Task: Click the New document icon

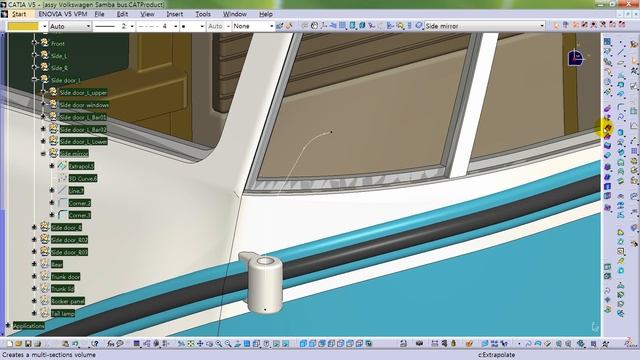Action: pyautogui.click(x=10, y=344)
